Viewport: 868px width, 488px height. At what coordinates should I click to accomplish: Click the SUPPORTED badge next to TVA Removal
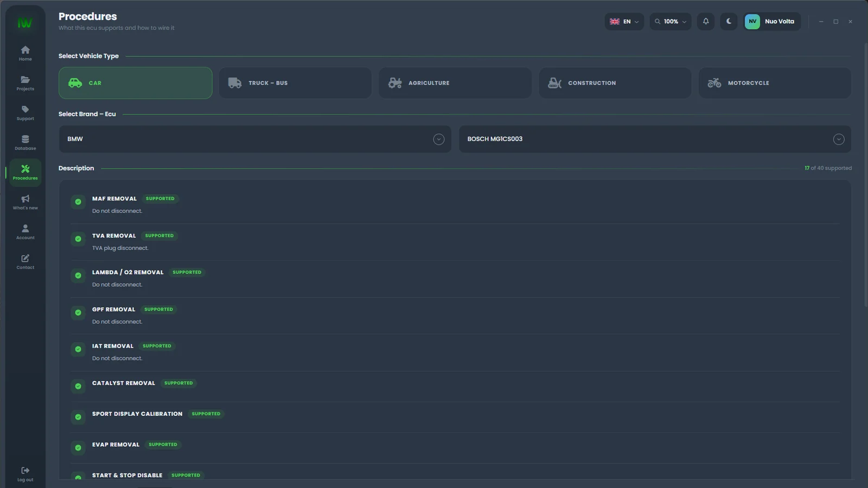point(159,236)
